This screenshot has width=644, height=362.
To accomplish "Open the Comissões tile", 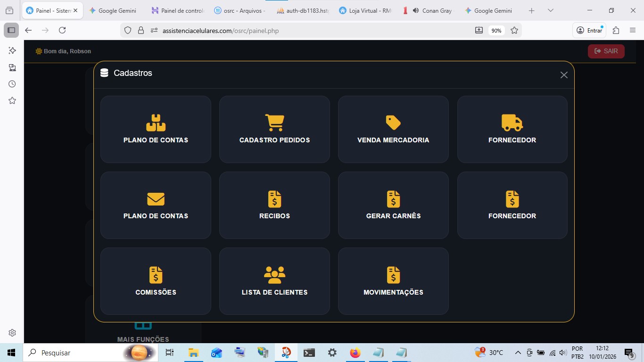I will click(156, 281).
